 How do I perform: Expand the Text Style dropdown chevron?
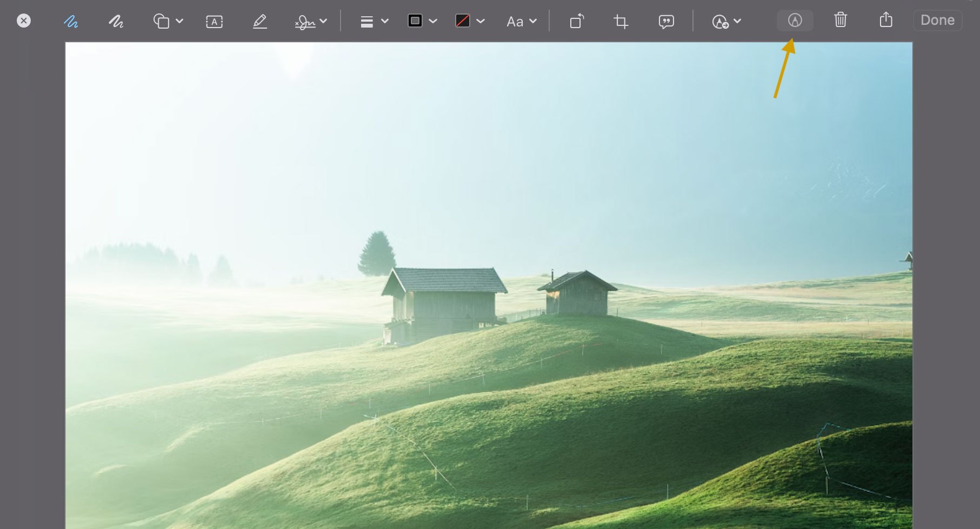[x=533, y=21]
